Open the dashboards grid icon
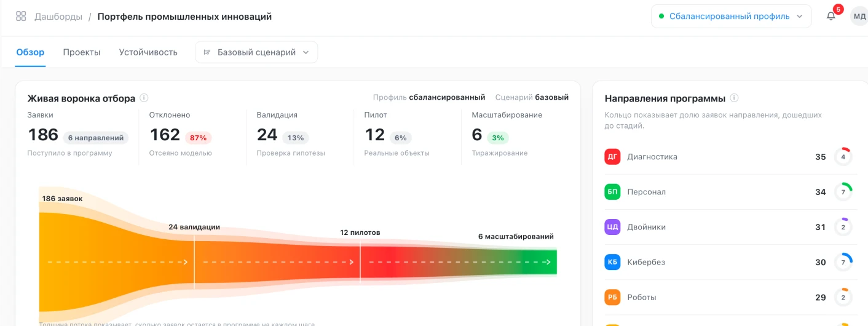Viewport: 868px width, 326px height. click(21, 17)
